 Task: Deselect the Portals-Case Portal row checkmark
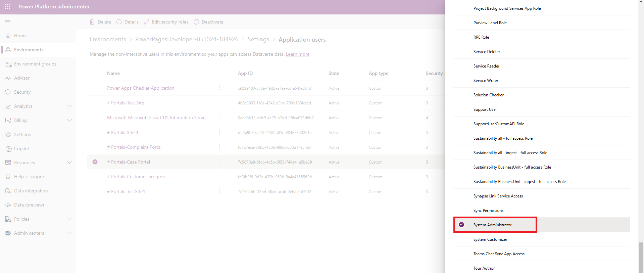pyautogui.click(x=95, y=162)
